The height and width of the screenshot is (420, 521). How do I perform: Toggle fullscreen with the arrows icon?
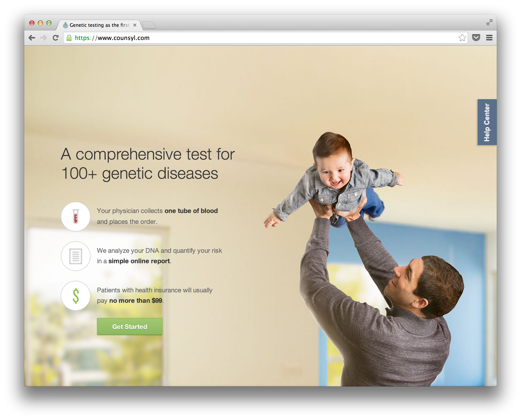[489, 23]
